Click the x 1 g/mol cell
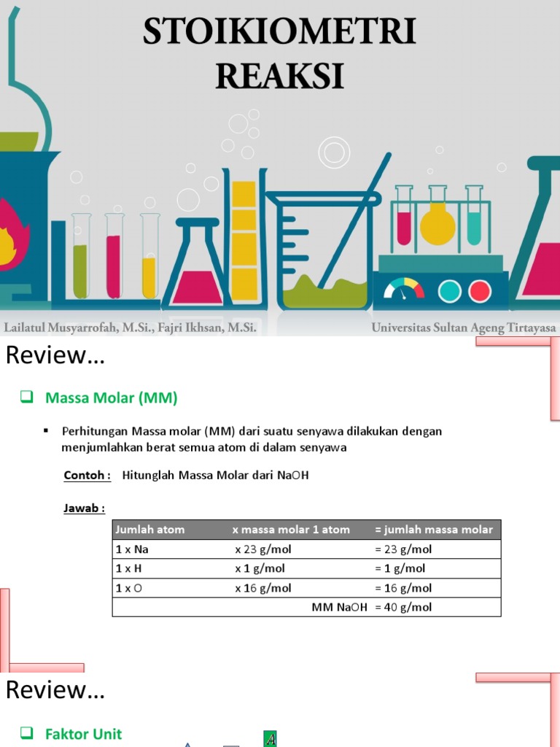 point(260,568)
